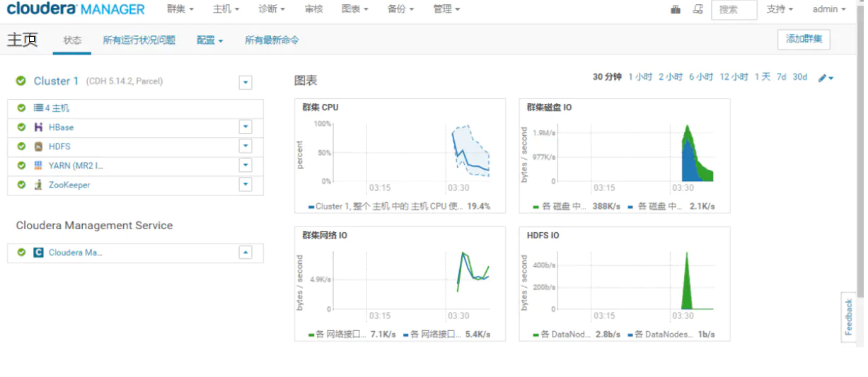Click the 搜索 search input field

[734, 9]
